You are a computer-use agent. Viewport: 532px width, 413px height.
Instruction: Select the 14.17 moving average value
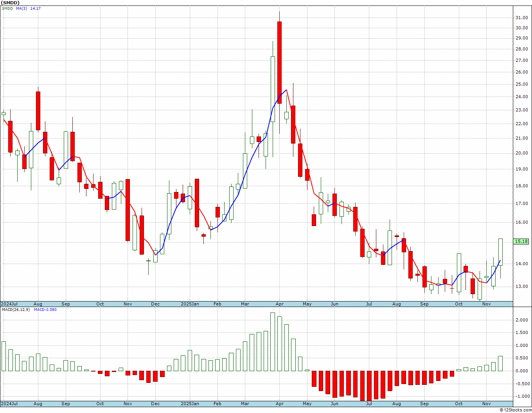coord(35,9)
